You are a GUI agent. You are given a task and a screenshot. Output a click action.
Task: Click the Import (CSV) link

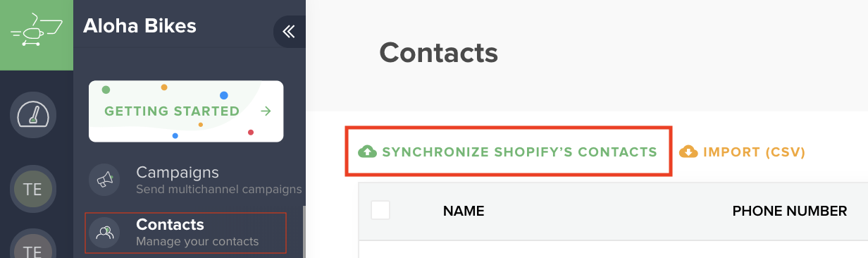[754, 152]
